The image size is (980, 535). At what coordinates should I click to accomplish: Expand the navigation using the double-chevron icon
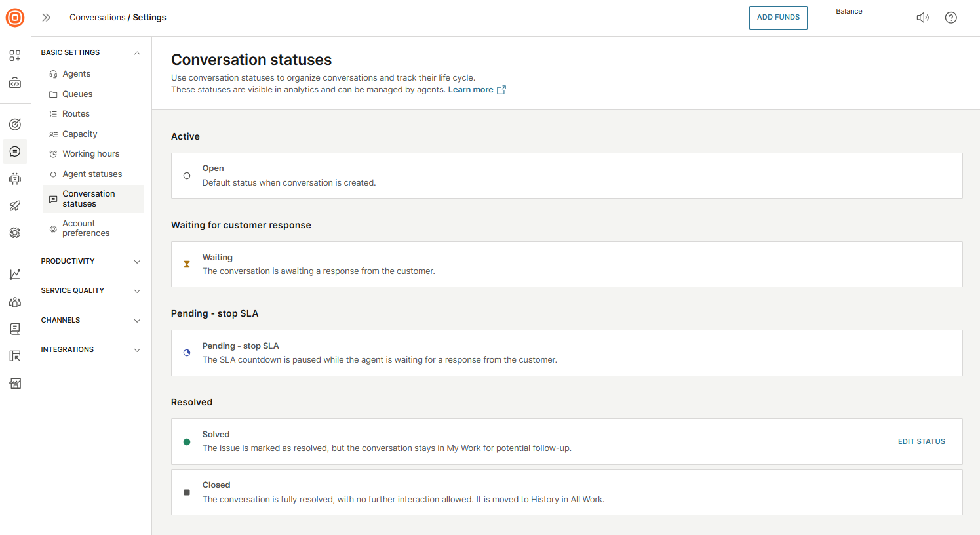point(47,18)
